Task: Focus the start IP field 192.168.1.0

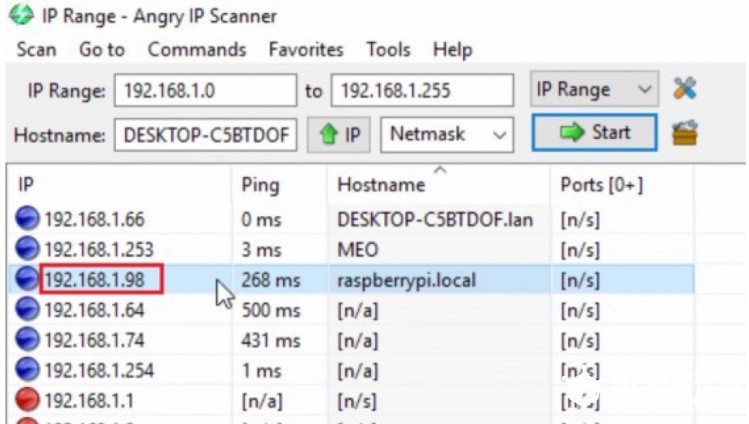Action: coord(205,90)
